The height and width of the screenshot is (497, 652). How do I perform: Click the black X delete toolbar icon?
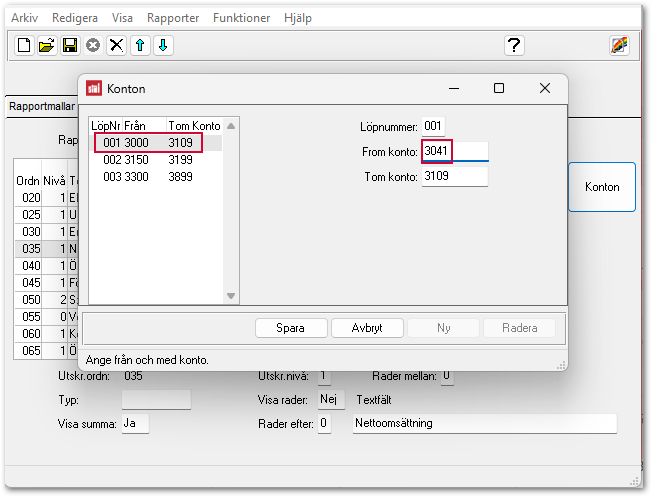[x=116, y=45]
